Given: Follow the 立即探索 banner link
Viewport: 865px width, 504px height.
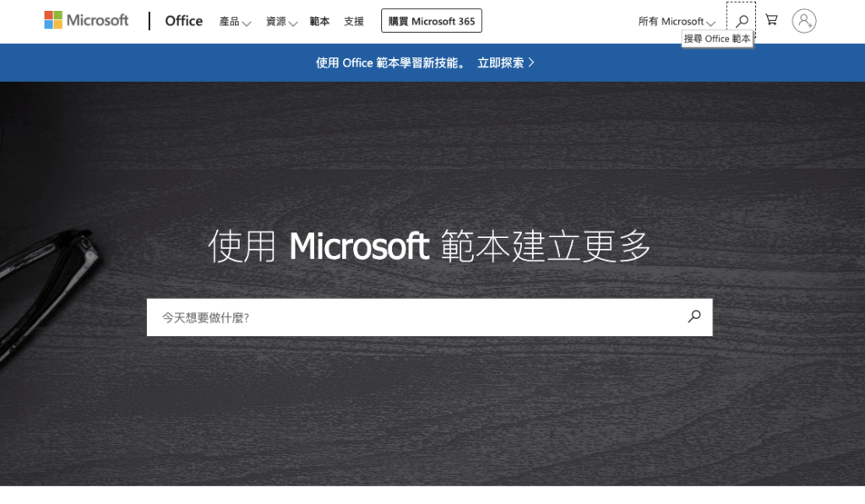Looking at the screenshot, I should 506,62.
